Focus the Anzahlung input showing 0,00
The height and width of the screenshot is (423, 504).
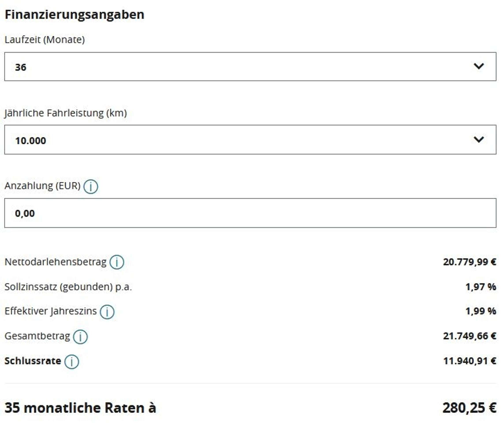coord(250,213)
